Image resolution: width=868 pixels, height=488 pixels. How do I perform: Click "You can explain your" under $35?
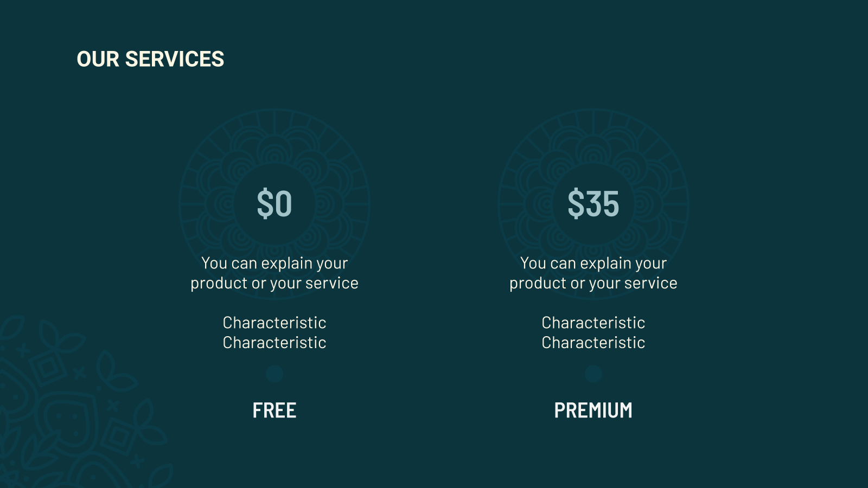point(593,263)
